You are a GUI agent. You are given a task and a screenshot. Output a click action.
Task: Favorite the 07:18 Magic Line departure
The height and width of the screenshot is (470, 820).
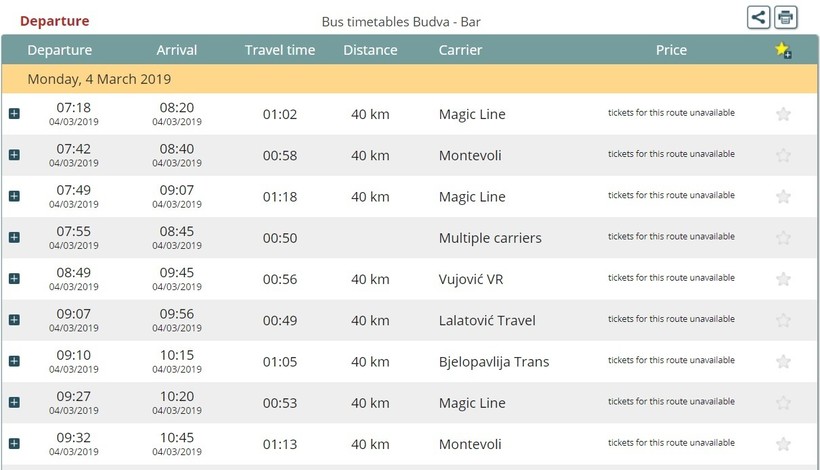[x=783, y=114]
